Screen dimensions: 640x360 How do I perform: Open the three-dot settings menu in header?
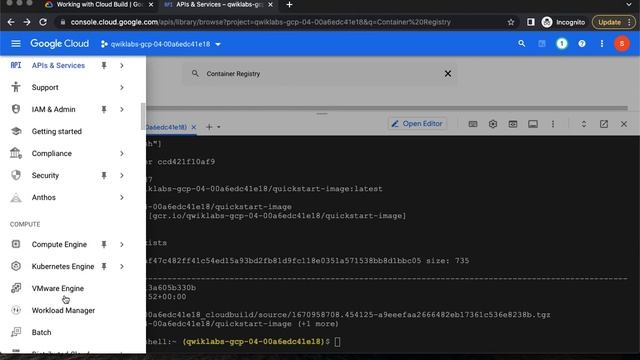click(x=602, y=44)
